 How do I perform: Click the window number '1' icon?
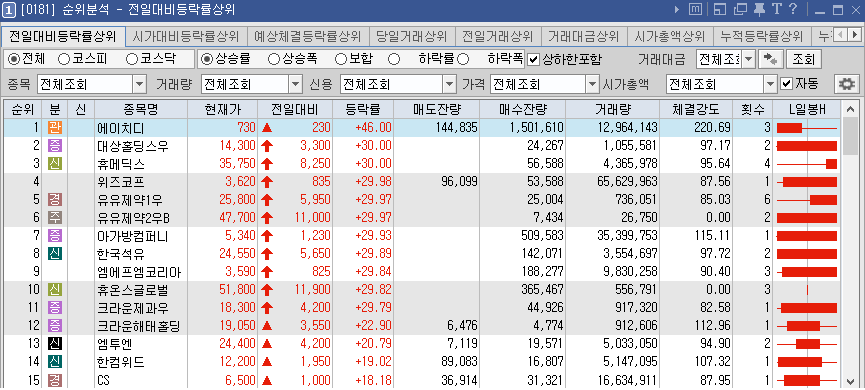point(9,9)
